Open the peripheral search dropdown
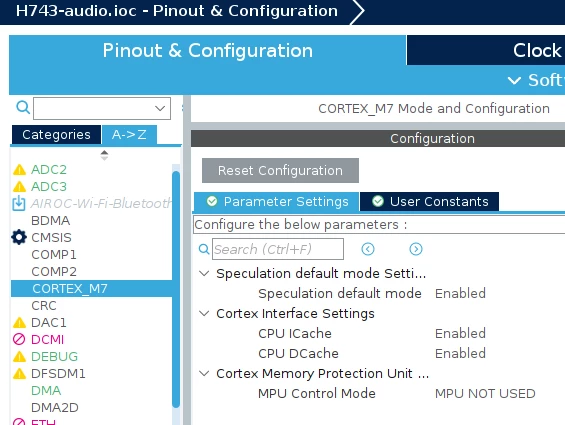565x425 pixels. [x=160, y=108]
